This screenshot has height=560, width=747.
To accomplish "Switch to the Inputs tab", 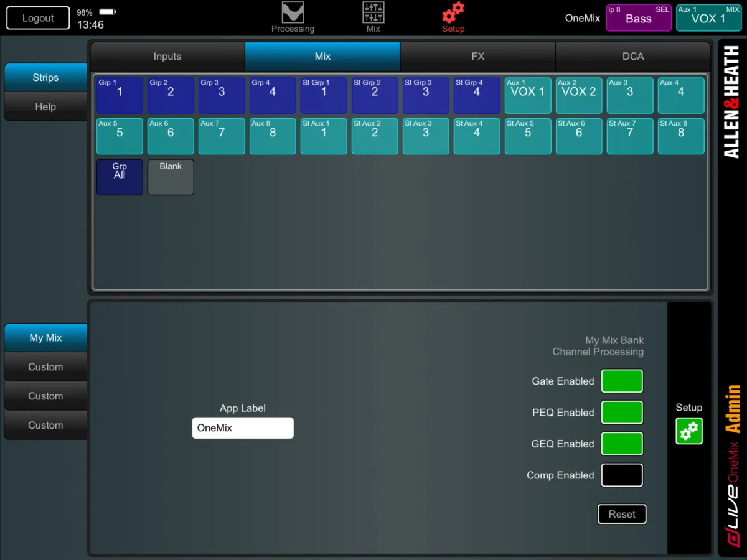I will tap(167, 56).
